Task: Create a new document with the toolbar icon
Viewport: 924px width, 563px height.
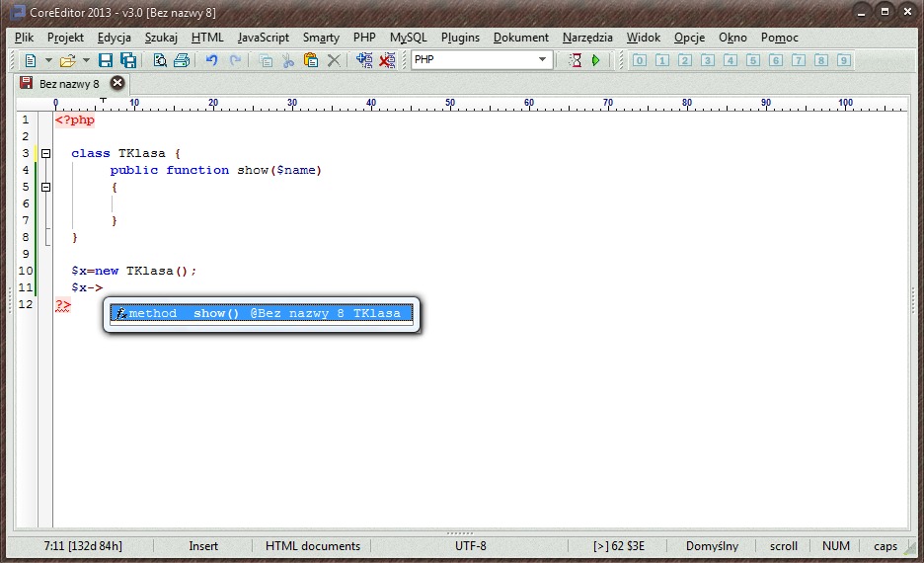Action: [30, 60]
